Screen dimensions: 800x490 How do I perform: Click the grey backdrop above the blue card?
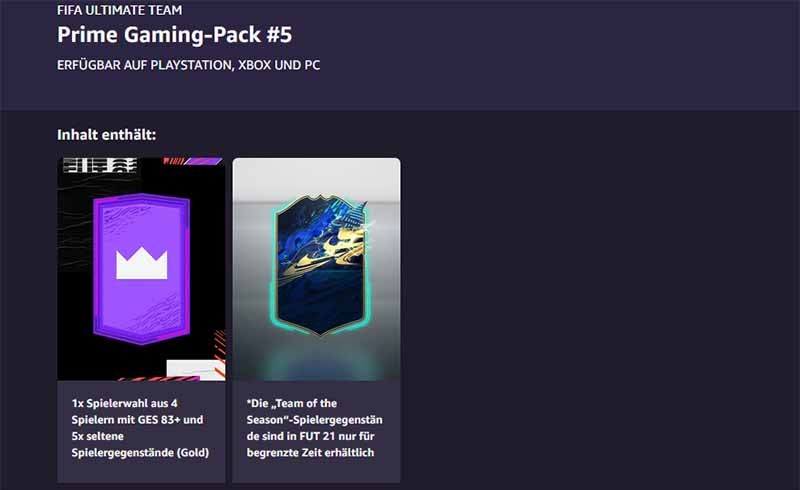[x=316, y=176]
